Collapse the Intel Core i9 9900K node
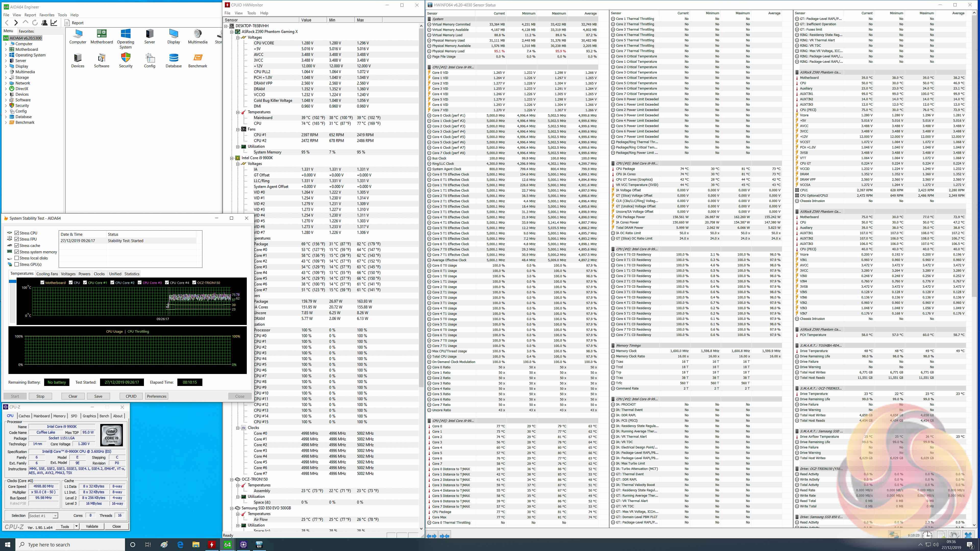 [232, 158]
